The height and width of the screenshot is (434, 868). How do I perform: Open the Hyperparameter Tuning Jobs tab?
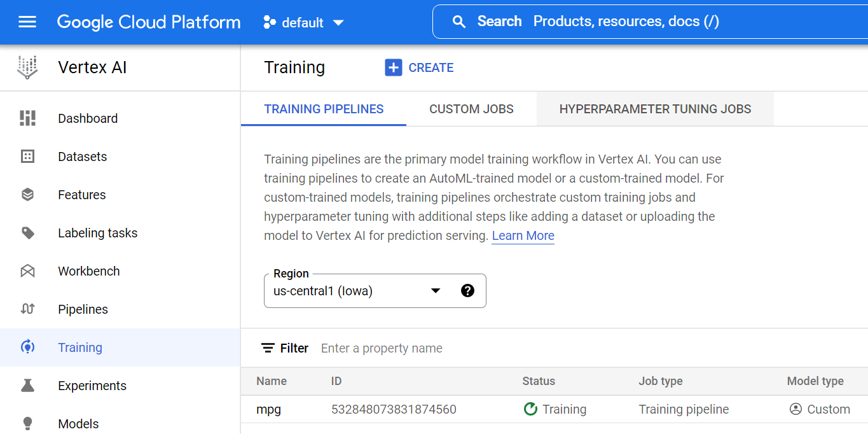tap(655, 109)
